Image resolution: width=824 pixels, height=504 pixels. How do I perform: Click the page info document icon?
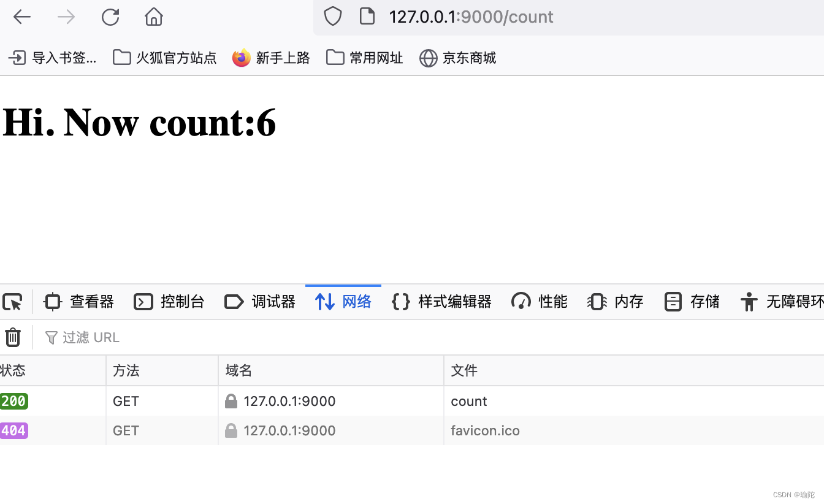[367, 17]
